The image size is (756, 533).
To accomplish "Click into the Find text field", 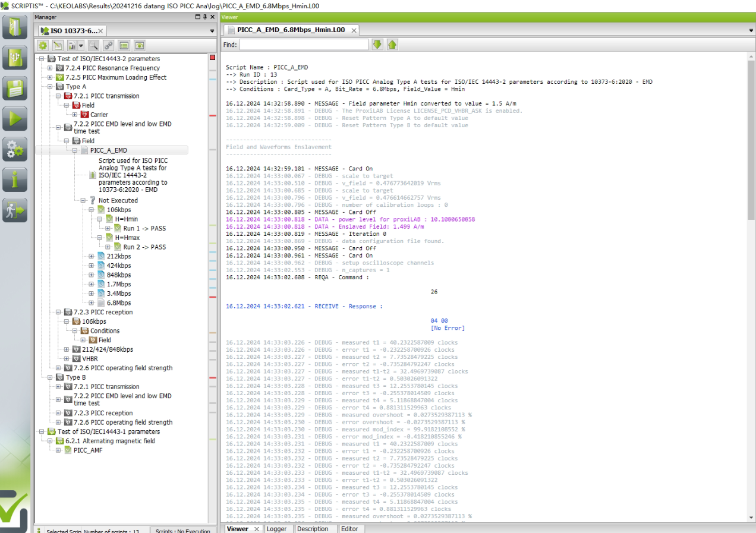I will (x=304, y=45).
